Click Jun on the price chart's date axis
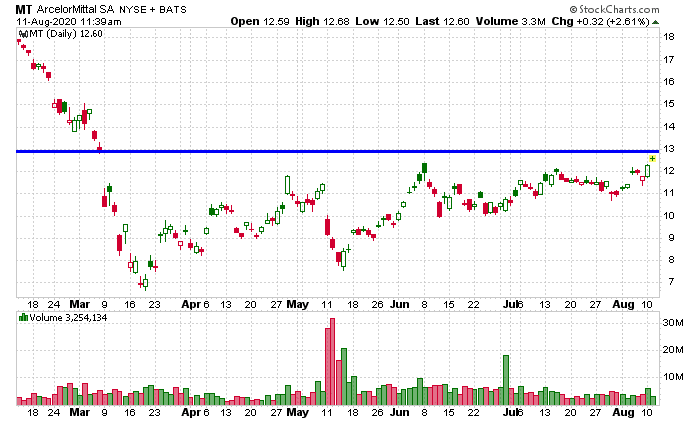The image size is (700, 421). 400,304
